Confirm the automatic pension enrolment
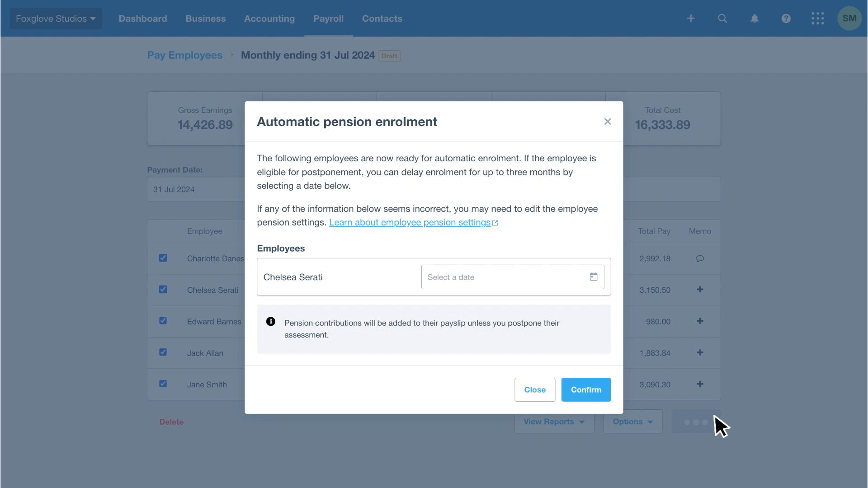The image size is (868, 488). point(586,389)
